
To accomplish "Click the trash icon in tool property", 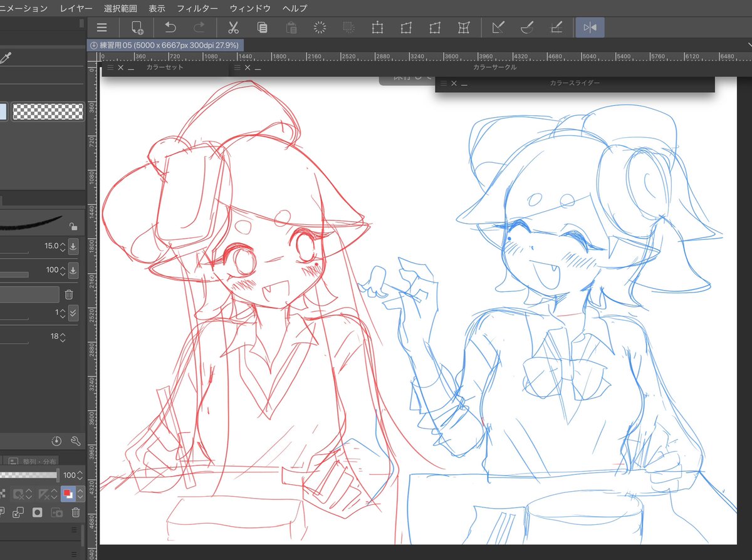I will pyautogui.click(x=70, y=294).
